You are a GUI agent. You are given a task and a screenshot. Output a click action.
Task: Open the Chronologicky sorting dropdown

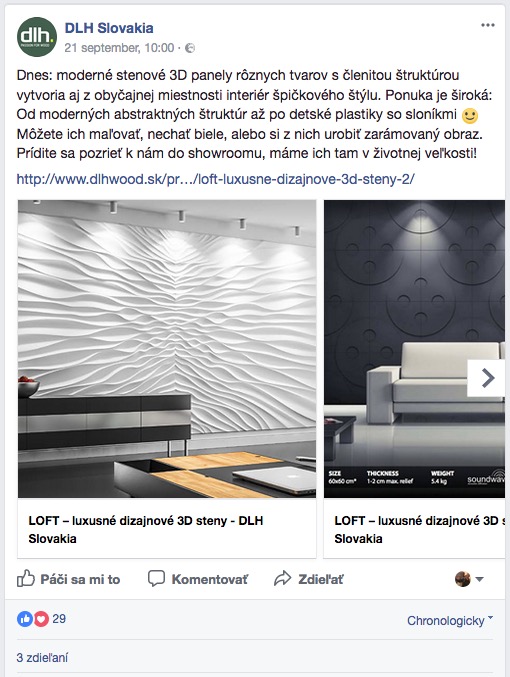450,620
